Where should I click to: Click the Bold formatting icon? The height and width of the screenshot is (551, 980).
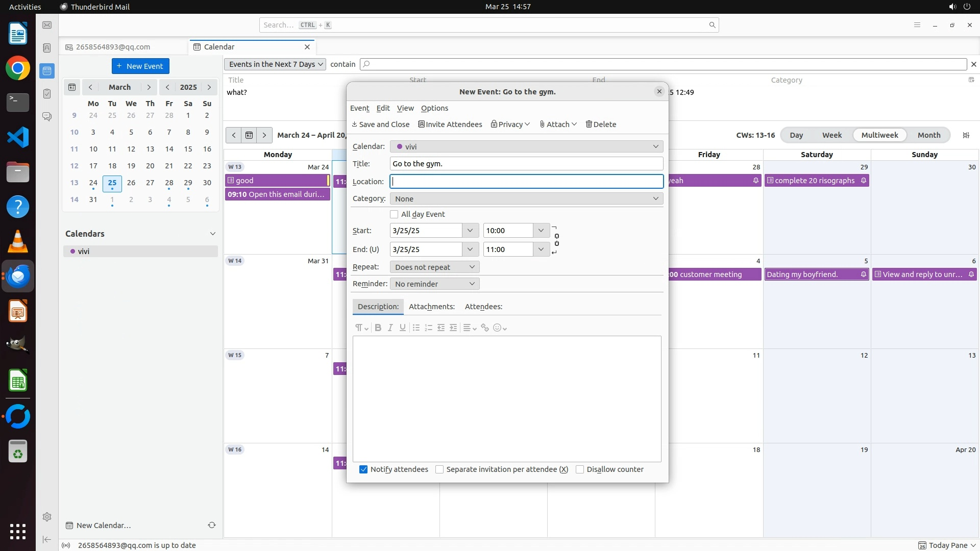coord(378,328)
